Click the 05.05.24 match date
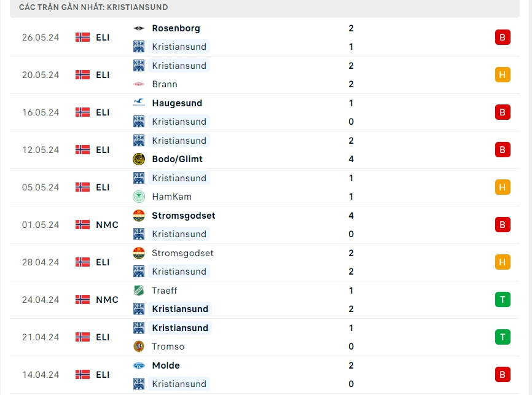This screenshot has width=532, height=395. (x=41, y=187)
